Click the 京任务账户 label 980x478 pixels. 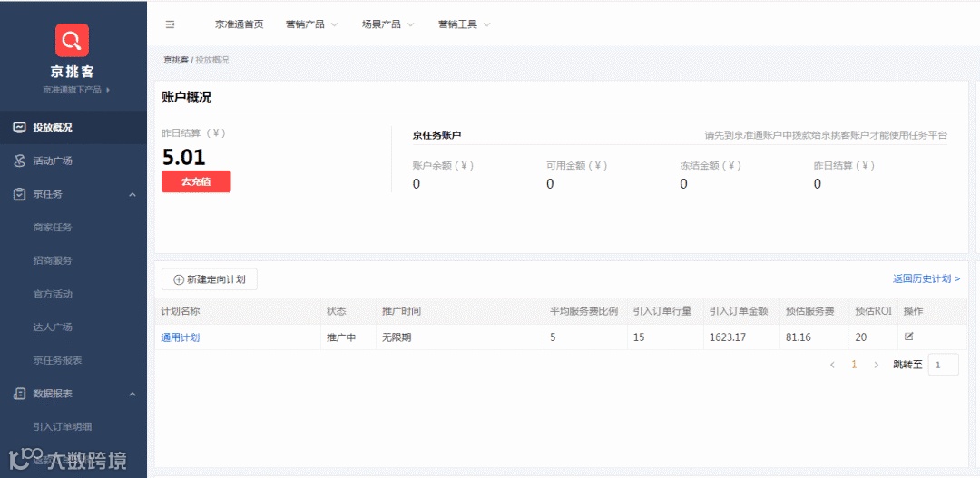(436, 135)
